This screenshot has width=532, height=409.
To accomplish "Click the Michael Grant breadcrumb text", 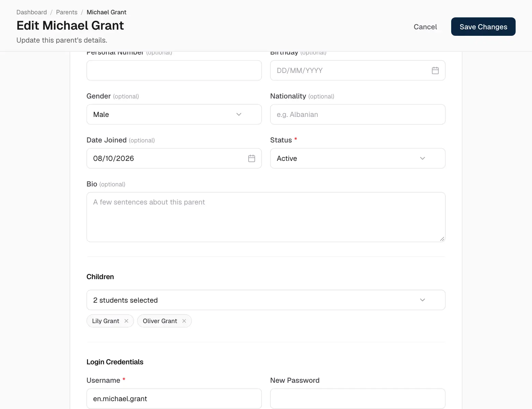I will [x=106, y=12].
